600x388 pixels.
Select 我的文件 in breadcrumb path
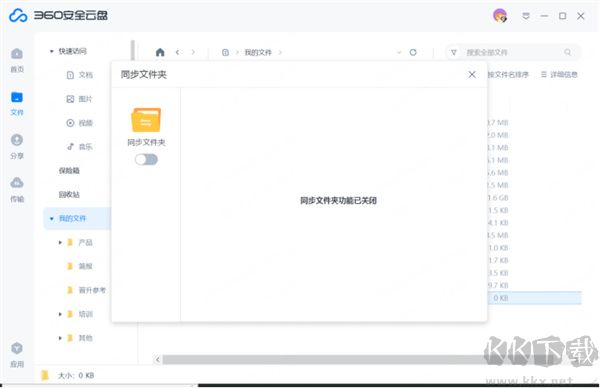(x=258, y=52)
